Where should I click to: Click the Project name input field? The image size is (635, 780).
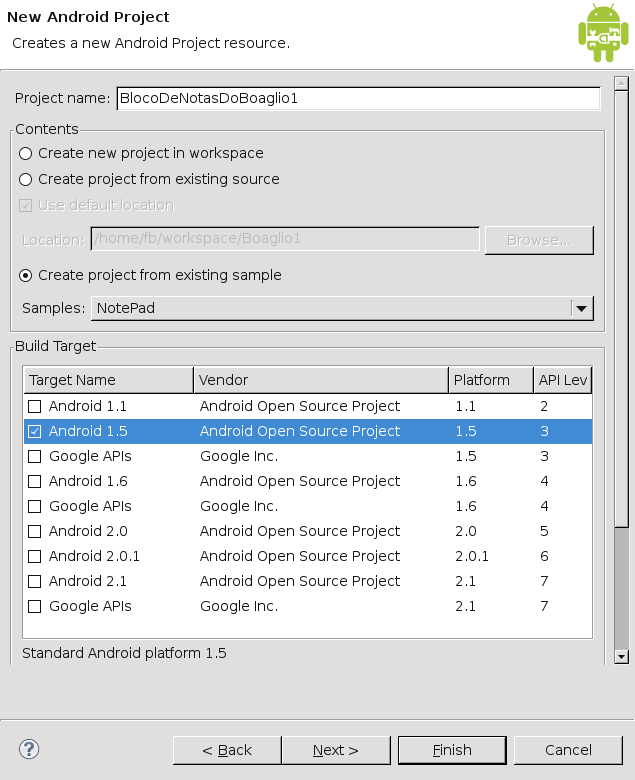pos(359,98)
